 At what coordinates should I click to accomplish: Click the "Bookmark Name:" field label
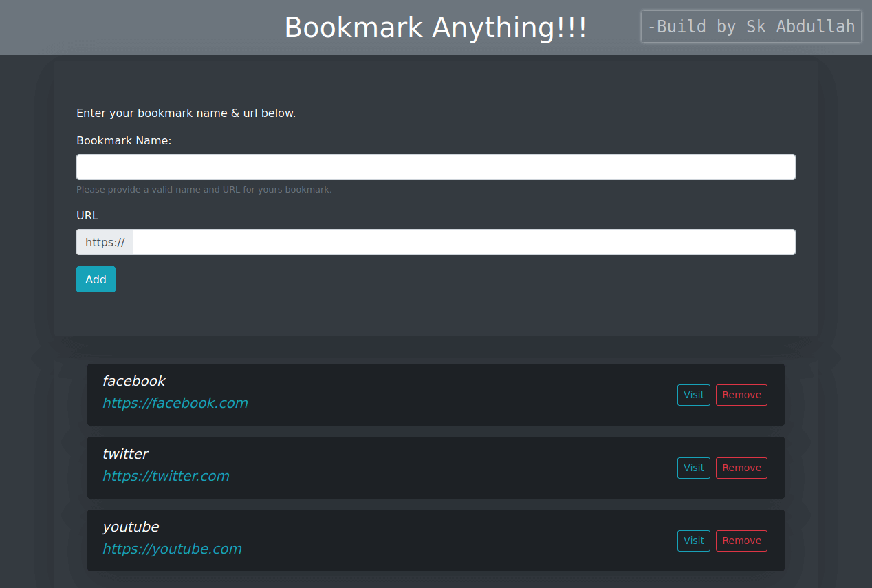124,140
